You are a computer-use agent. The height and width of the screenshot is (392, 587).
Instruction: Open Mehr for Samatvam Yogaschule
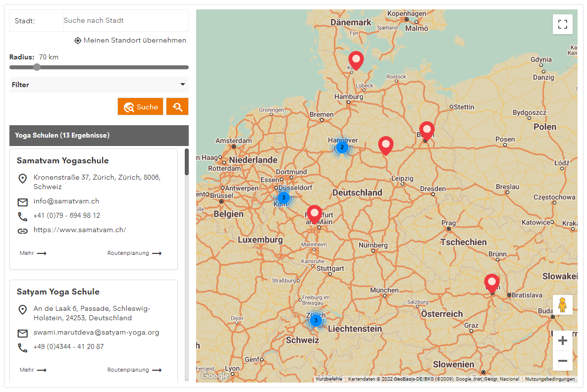33,253
